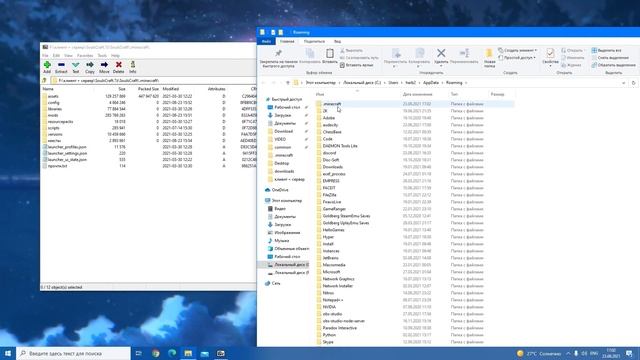The image size is (640, 360).
Task: Expand address bar history dropdown in Explorer
Action: (x=624, y=83)
